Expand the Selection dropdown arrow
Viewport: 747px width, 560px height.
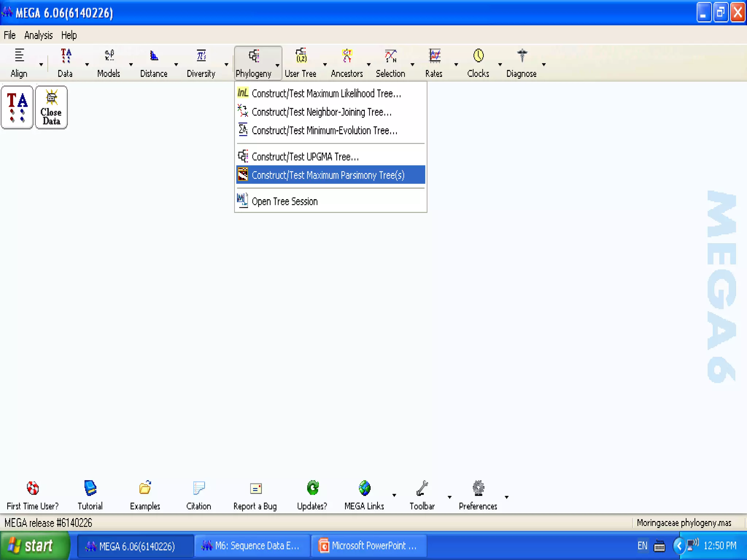click(x=413, y=65)
